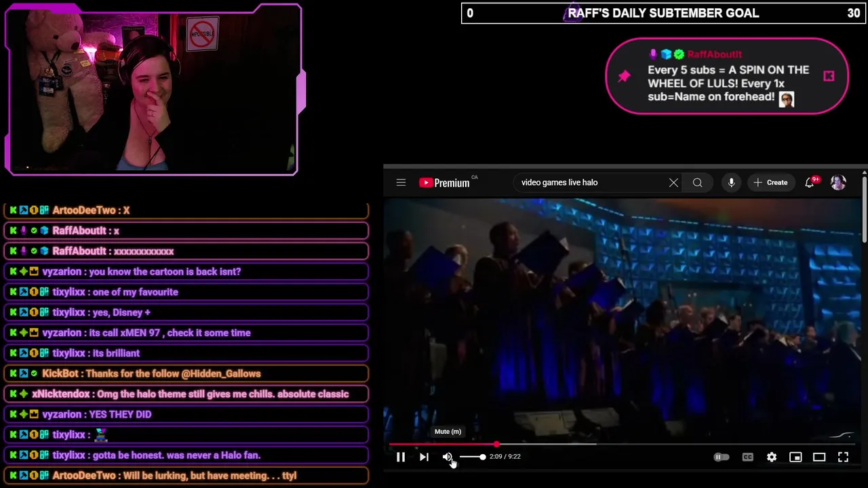Open YouTube notifications bell
Viewport: 868px width, 488px height.
point(810,182)
